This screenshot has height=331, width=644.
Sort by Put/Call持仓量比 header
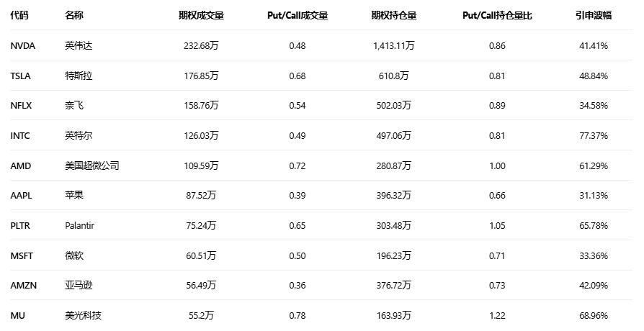click(496, 15)
